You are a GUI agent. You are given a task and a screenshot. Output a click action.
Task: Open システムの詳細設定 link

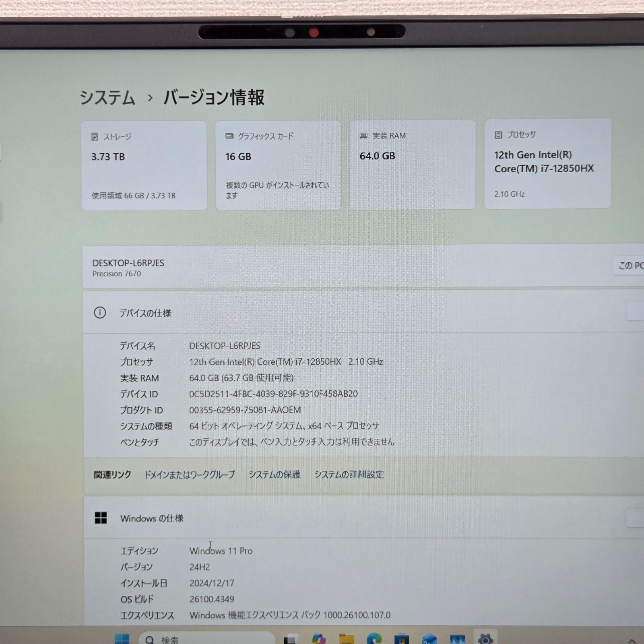click(349, 475)
